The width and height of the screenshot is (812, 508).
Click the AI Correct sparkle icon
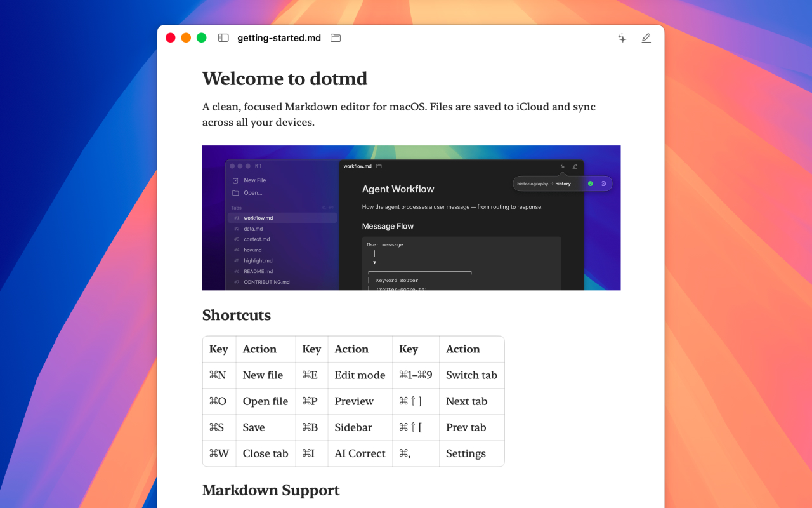click(x=622, y=38)
